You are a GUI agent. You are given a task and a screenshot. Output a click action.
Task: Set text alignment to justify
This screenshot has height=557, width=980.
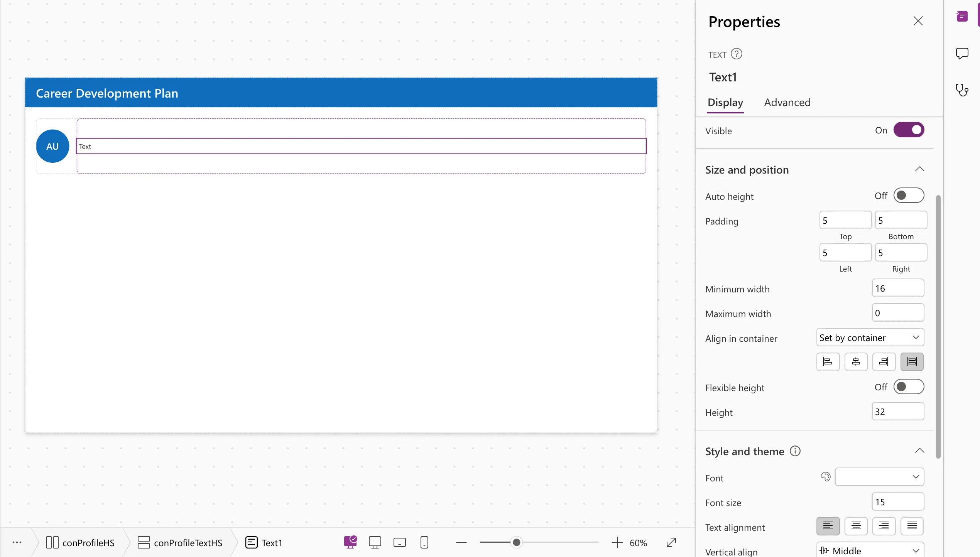click(912, 526)
